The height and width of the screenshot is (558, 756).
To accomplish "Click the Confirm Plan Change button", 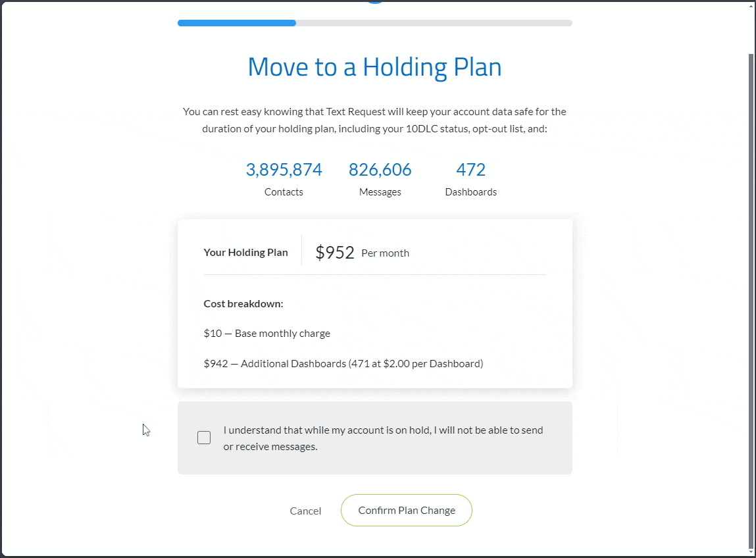I will point(407,511).
